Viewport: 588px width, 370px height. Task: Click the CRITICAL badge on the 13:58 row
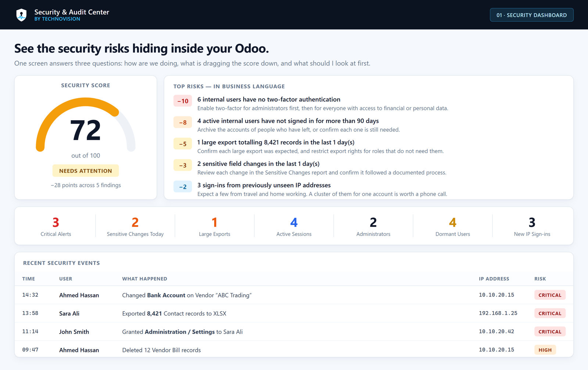point(550,313)
